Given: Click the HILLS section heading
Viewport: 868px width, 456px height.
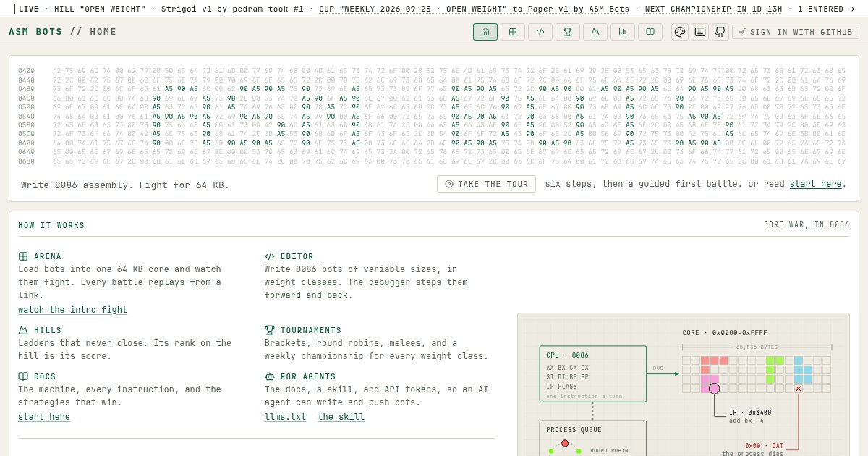Looking at the screenshot, I should coord(48,330).
